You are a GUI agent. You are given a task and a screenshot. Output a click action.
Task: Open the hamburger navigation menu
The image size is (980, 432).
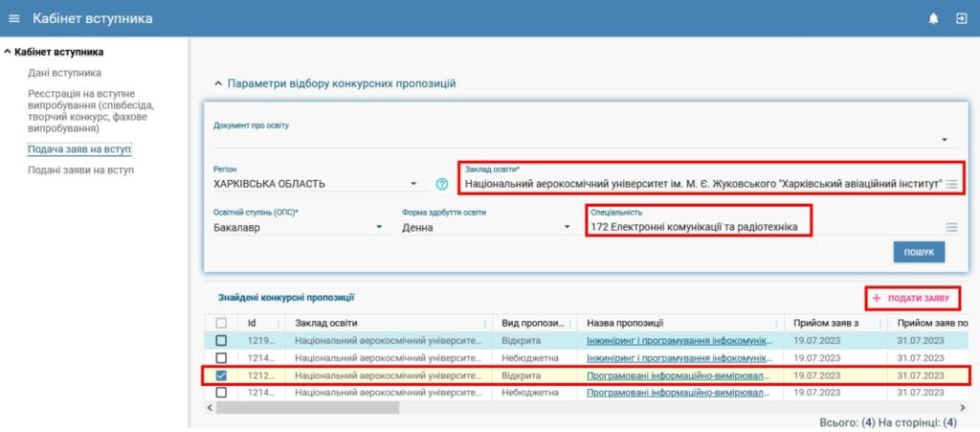[14, 19]
